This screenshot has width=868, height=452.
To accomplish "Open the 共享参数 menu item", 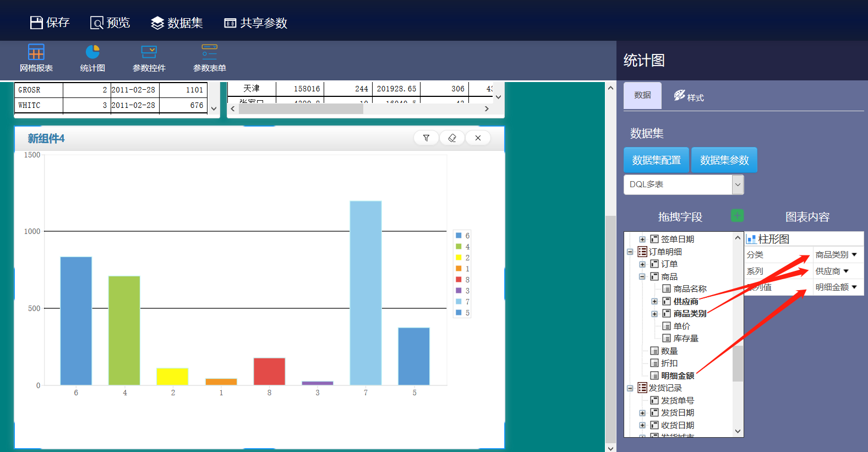I will (255, 23).
